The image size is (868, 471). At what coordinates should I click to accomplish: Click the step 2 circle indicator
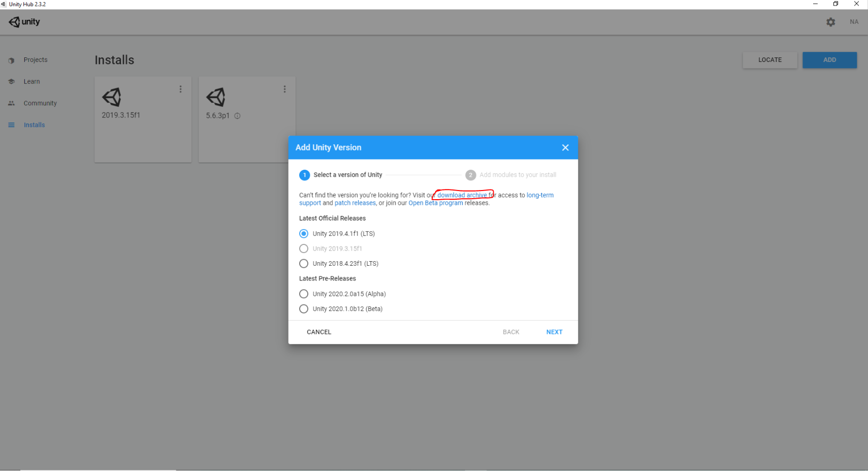(x=470, y=175)
